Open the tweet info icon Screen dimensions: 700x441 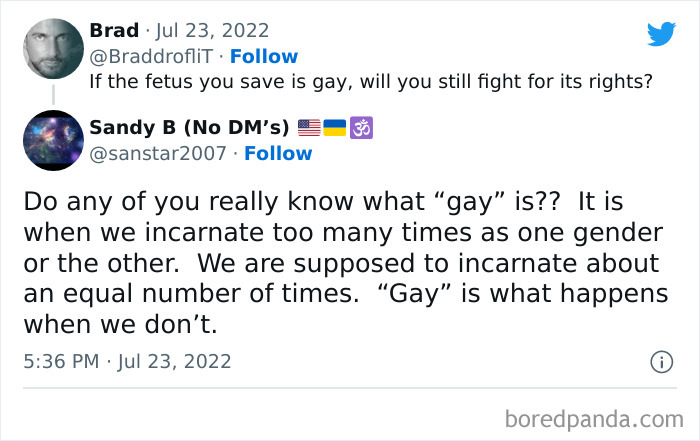(x=661, y=363)
